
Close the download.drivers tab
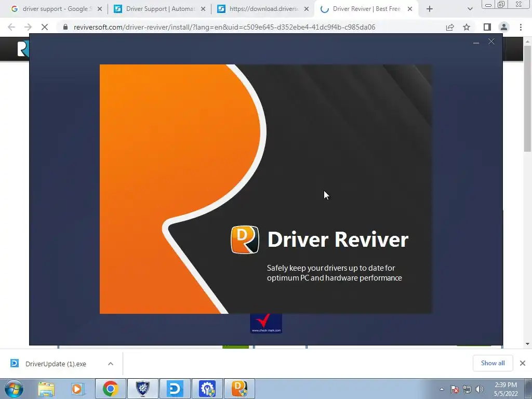click(307, 9)
